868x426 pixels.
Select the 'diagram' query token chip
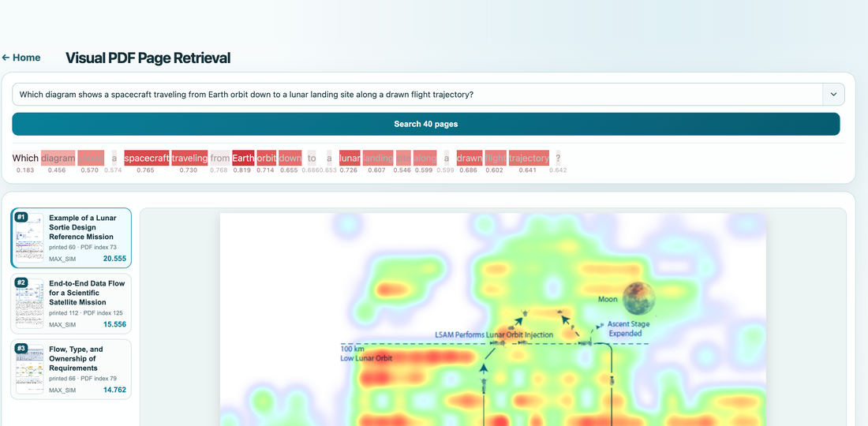pyautogui.click(x=58, y=159)
